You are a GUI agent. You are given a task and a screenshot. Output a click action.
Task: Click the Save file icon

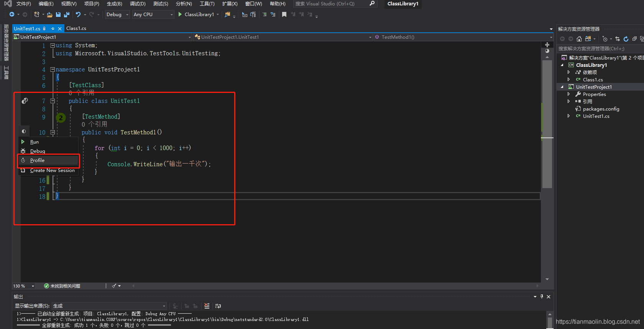click(58, 15)
